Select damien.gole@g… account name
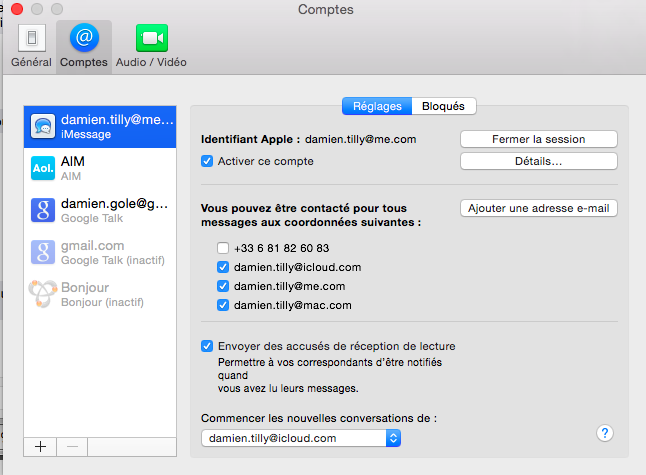Viewport: 646px width, 475px height. [x=115, y=204]
